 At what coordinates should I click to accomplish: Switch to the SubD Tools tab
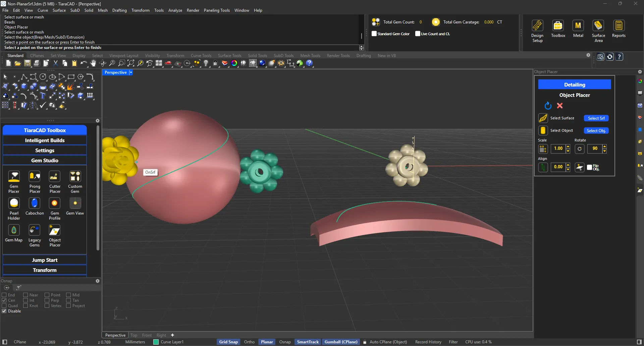pos(283,55)
